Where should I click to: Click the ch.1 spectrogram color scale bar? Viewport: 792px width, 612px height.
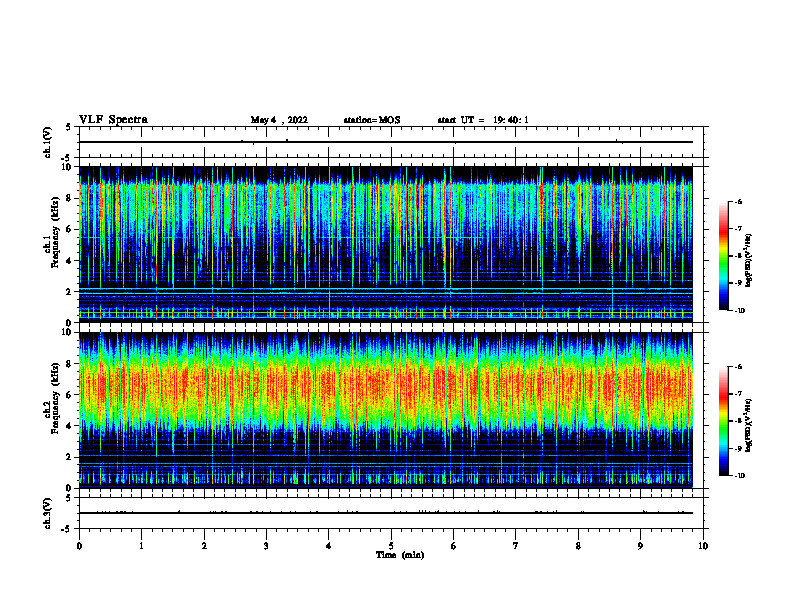tap(724, 256)
